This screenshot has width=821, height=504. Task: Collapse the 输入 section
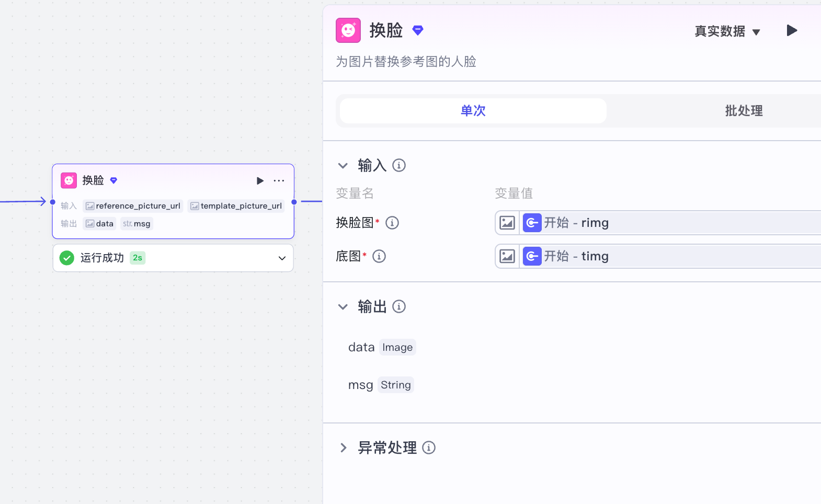tap(343, 166)
